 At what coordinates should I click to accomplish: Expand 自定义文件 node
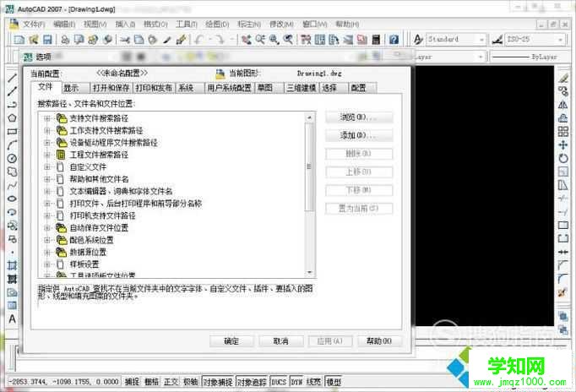(47, 166)
